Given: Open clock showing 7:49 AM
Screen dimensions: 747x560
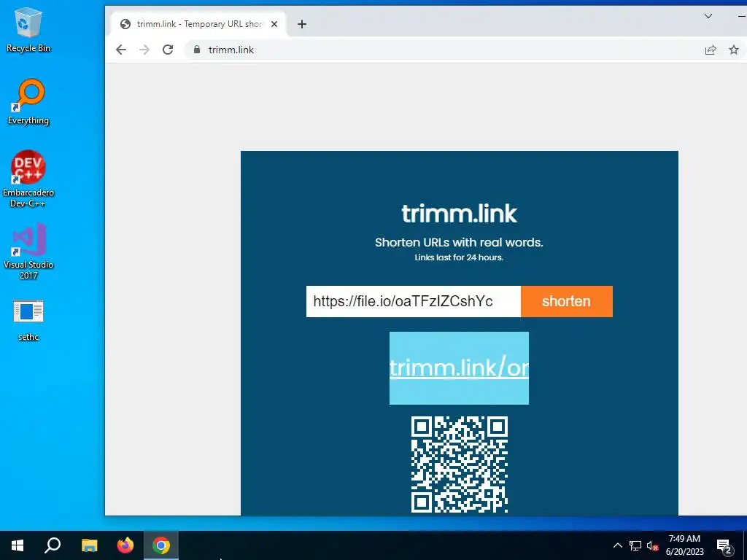Looking at the screenshot, I should 684,545.
